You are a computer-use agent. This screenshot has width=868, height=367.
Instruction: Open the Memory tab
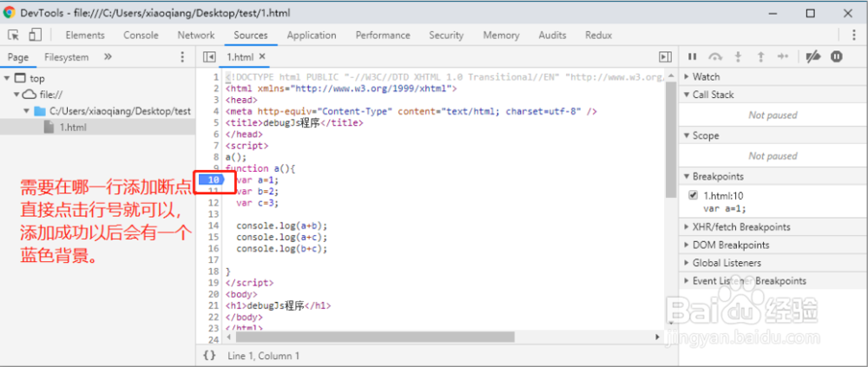501,35
